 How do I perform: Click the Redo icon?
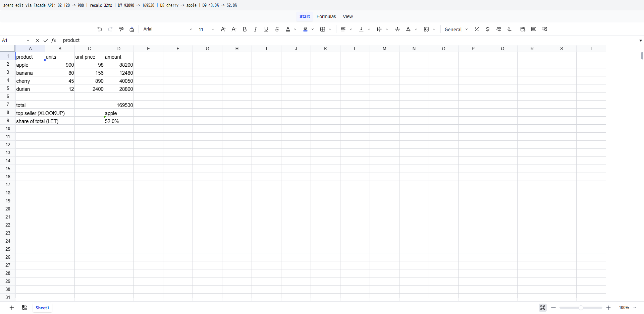tap(110, 29)
